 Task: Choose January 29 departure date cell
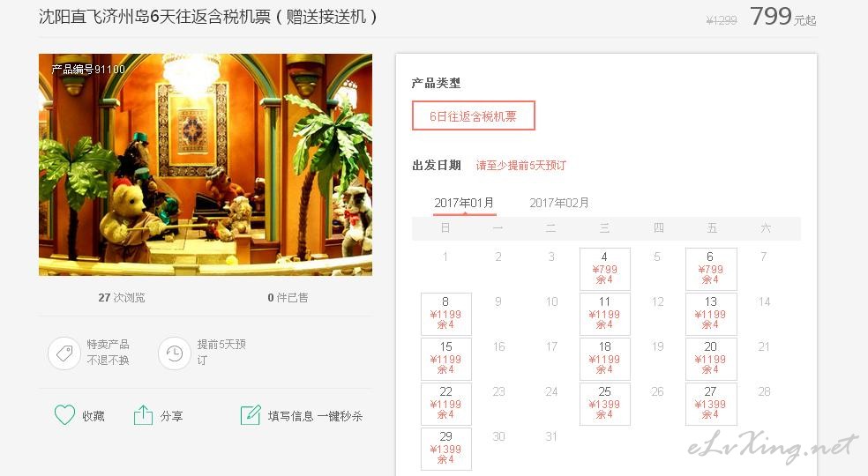pos(446,449)
